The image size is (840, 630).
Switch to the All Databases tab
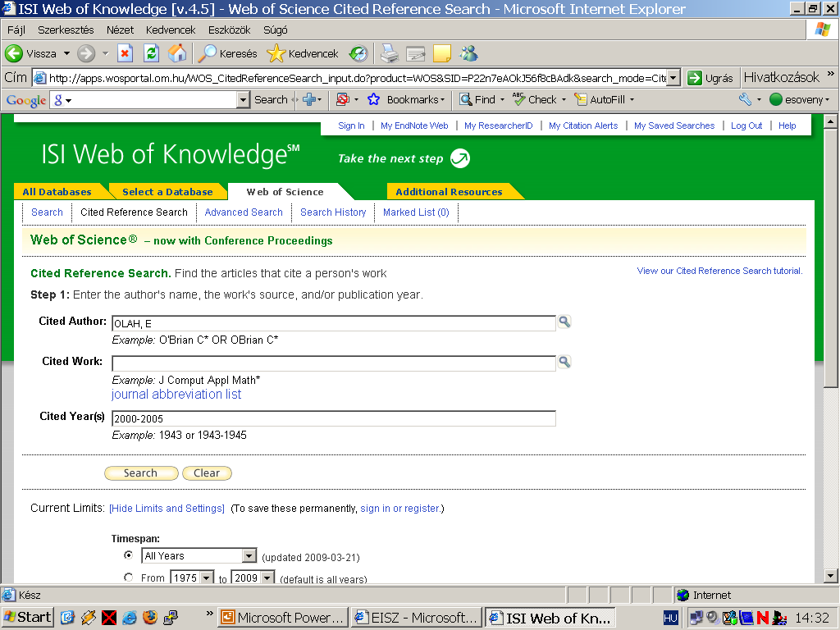point(57,192)
